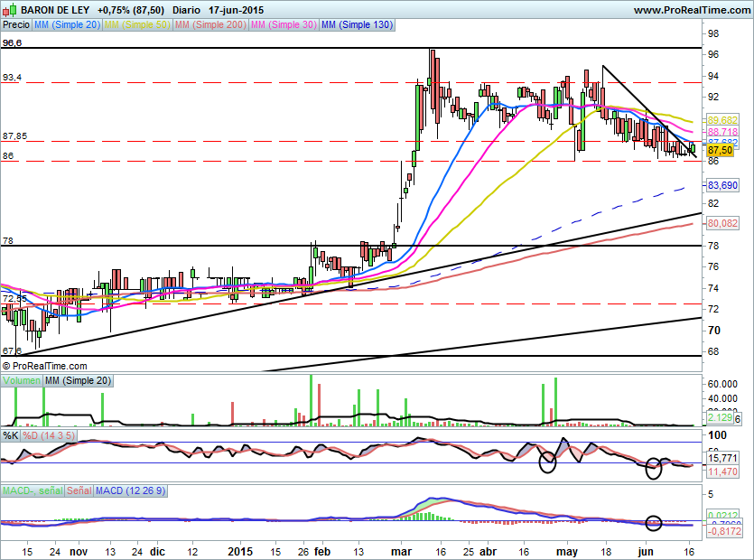Click the Diario timeframe label
The height and width of the screenshot is (560, 754).
tap(186, 10)
